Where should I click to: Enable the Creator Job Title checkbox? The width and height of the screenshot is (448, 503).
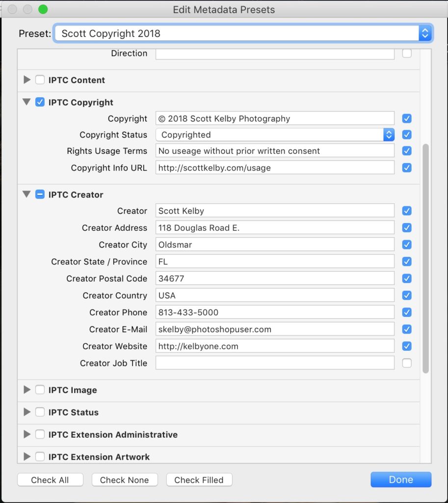click(x=407, y=363)
